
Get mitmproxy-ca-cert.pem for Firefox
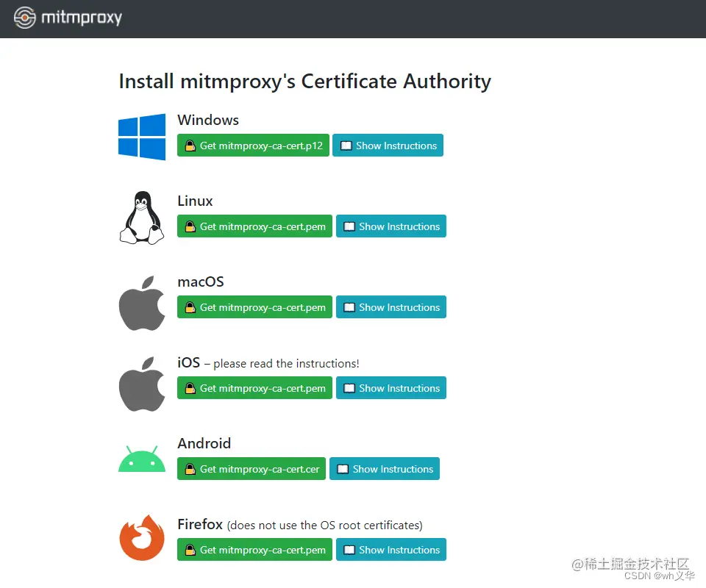[x=254, y=549]
